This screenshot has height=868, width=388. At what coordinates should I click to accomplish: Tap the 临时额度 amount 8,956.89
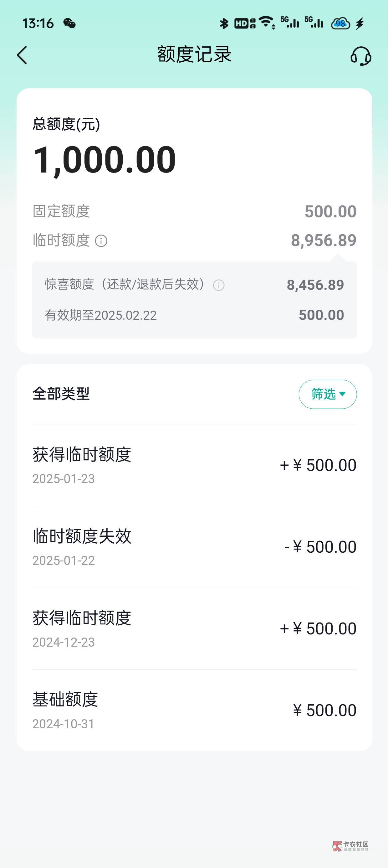pos(323,240)
